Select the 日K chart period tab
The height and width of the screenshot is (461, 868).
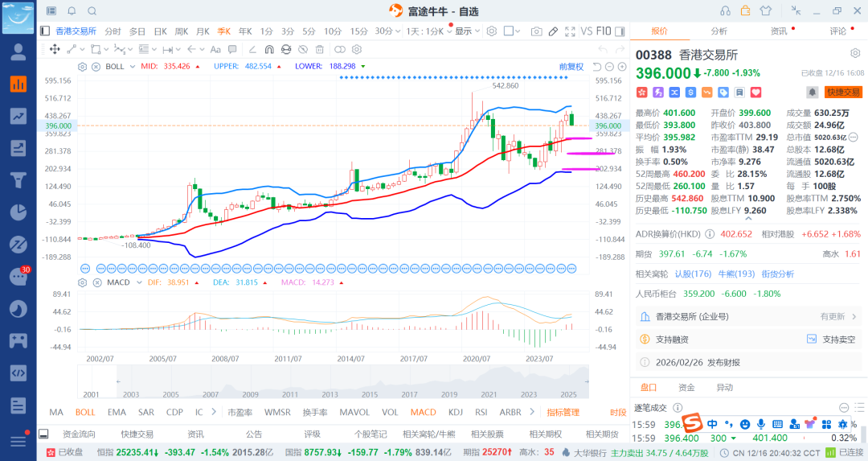point(161,31)
